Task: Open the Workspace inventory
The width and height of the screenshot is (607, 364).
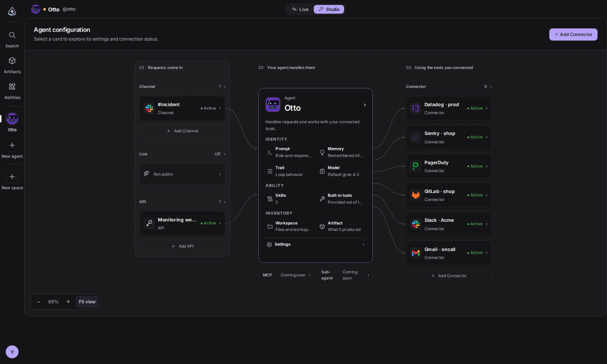Action: [290, 226]
